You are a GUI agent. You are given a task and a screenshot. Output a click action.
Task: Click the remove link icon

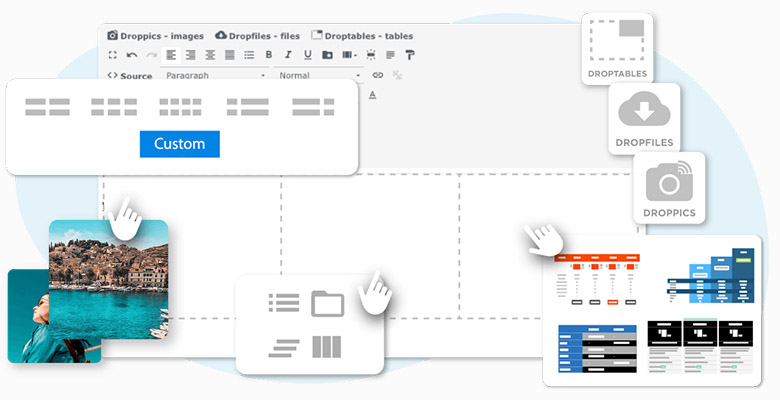pos(397,75)
